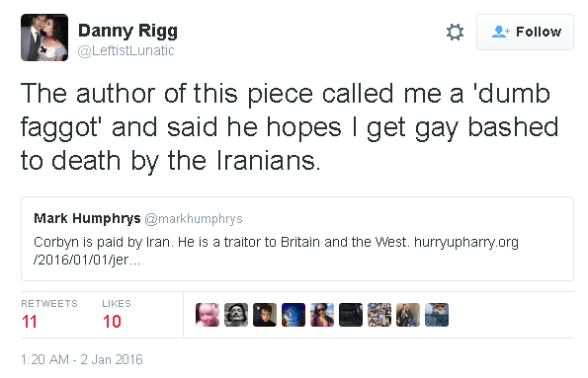Open the collage mosaic avatar
The image size is (588, 378).
[379, 315]
